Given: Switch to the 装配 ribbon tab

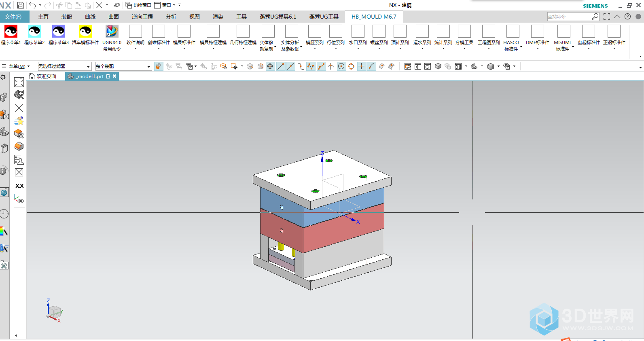Looking at the screenshot, I should (x=67, y=17).
